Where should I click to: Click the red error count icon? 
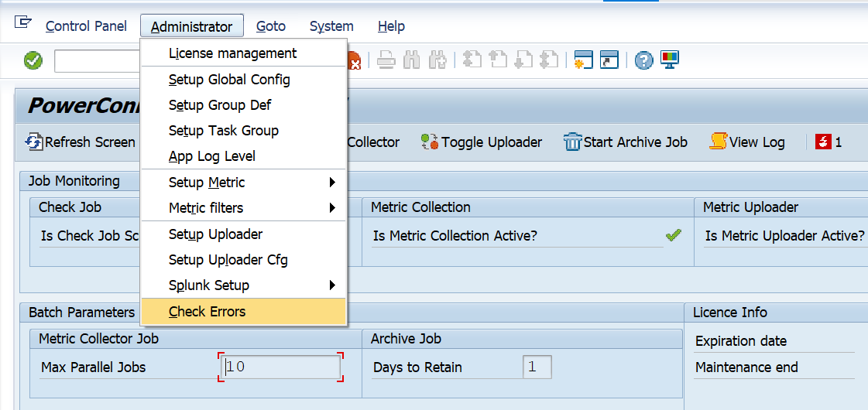(x=823, y=142)
